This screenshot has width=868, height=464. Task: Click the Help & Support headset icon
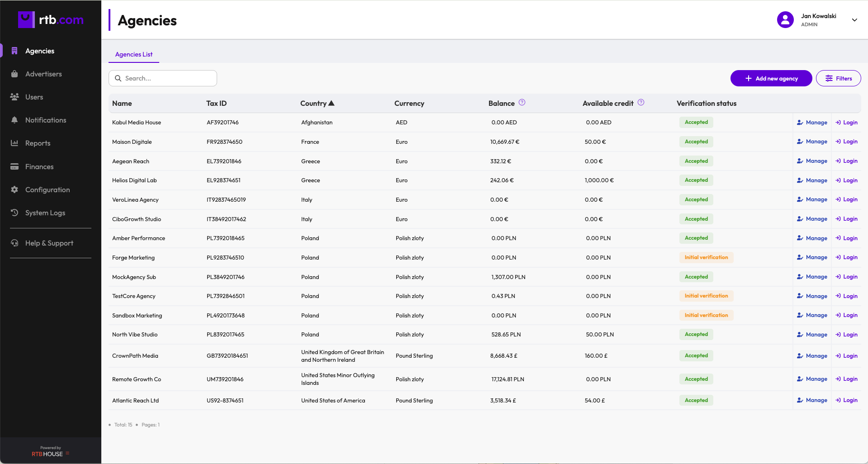tap(14, 243)
